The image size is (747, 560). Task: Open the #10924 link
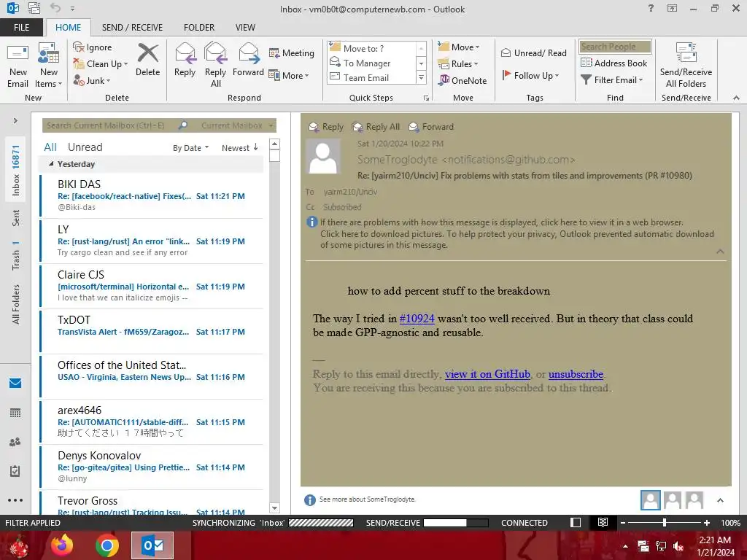pyautogui.click(x=417, y=319)
